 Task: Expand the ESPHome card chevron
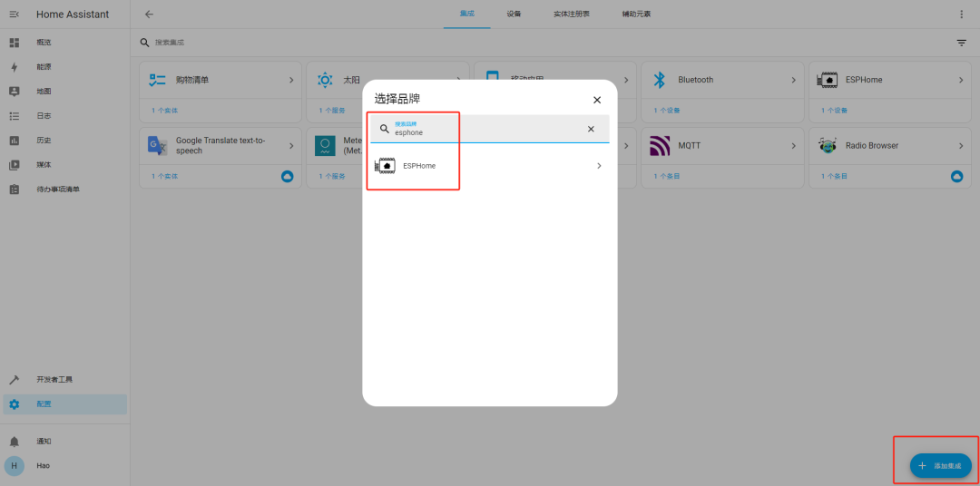(961, 80)
